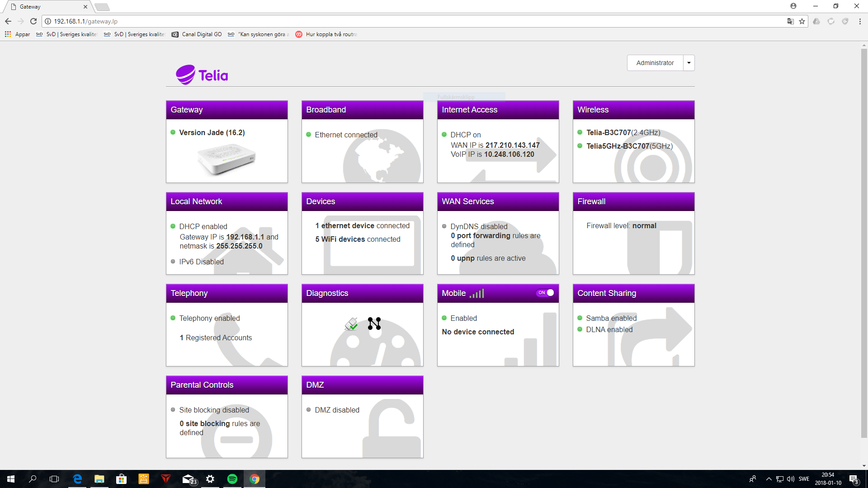This screenshot has width=868, height=488.
Task: Open the DMZ card header
Action: click(363, 385)
